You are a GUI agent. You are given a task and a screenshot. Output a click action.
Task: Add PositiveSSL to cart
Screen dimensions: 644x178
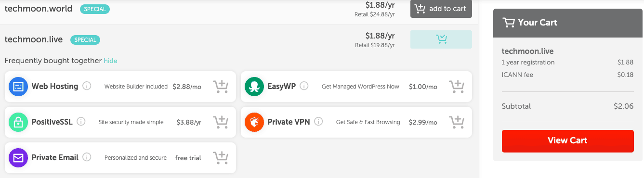pos(221,122)
